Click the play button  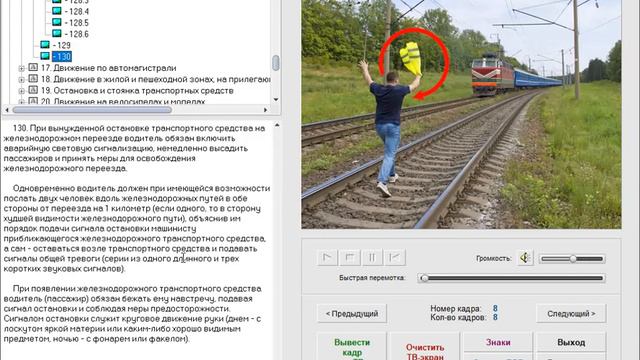[327, 258]
